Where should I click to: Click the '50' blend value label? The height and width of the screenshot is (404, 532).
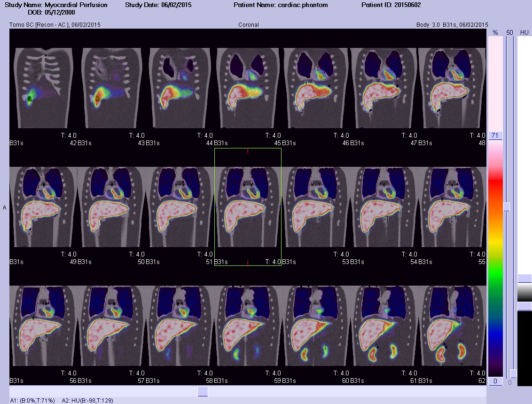click(509, 32)
